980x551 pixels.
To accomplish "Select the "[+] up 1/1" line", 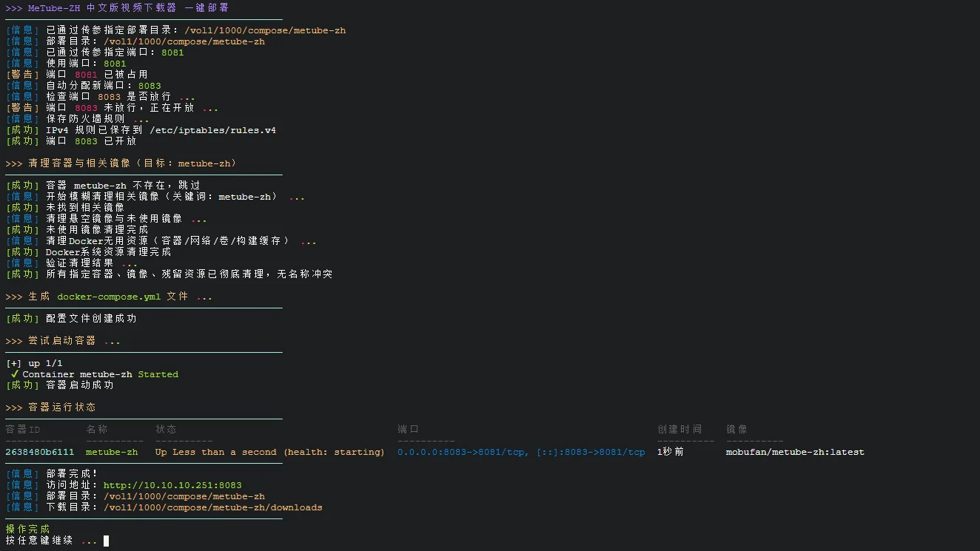I will pyautogui.click(x=34, y=363).
